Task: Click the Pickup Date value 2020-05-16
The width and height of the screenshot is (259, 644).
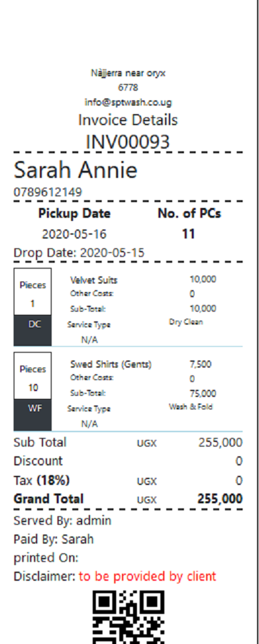Action: point(74,234)
